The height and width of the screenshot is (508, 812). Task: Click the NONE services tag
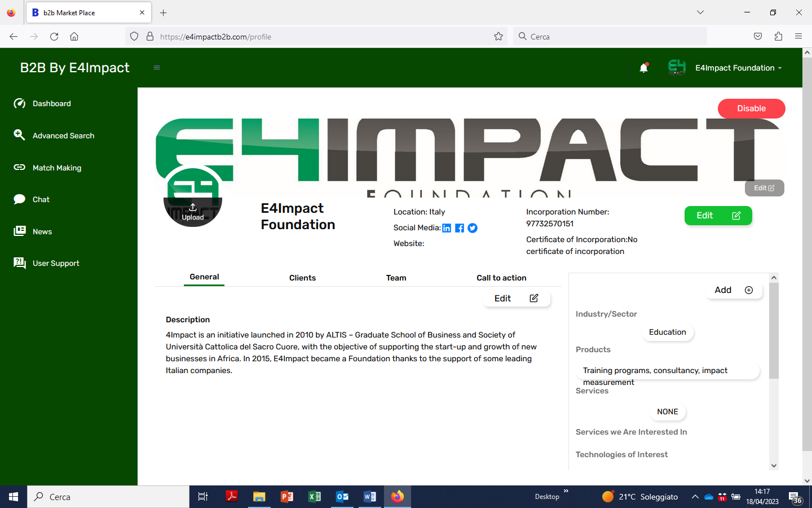[668, 412]
